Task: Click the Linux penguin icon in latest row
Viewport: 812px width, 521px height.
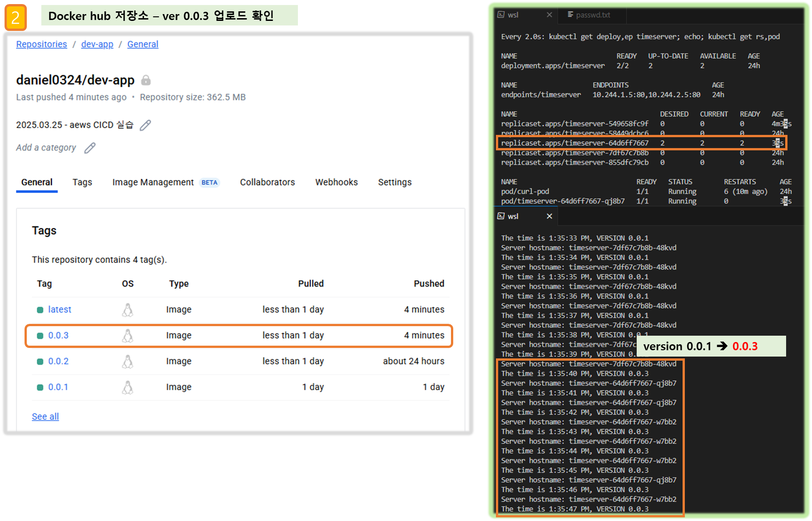Action: (128, 310)
